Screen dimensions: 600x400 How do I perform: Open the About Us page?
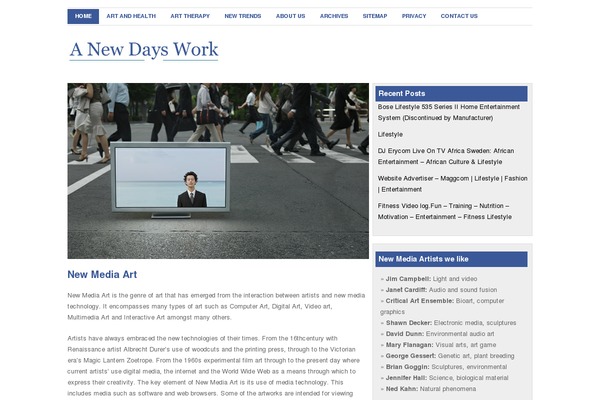290,16
